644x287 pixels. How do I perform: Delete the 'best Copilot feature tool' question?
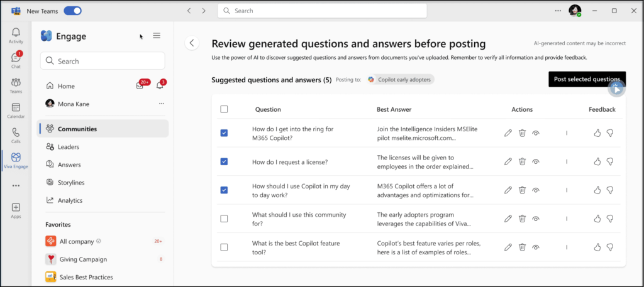click(522, 247)
